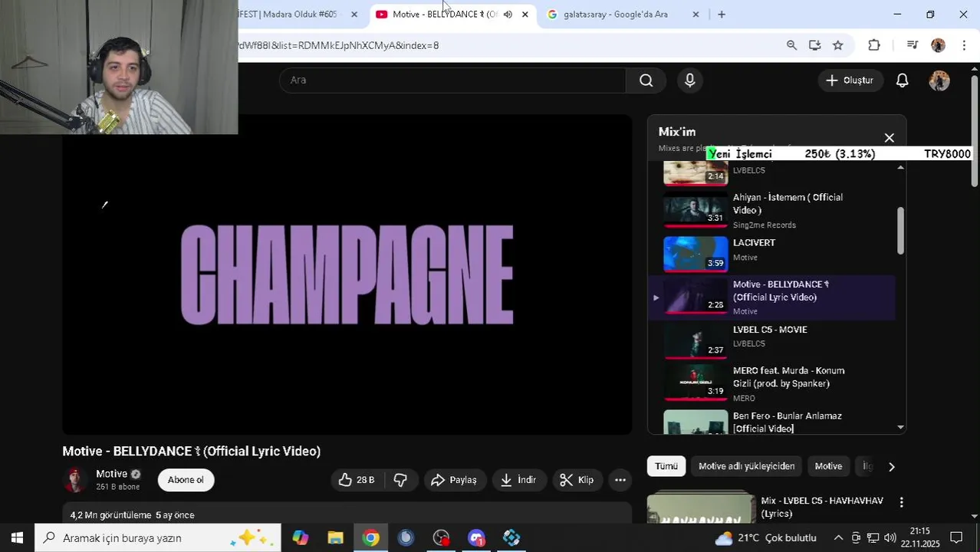Show hidden system tray icons
The width and height of the screenshot is (980, 552).
838,538
